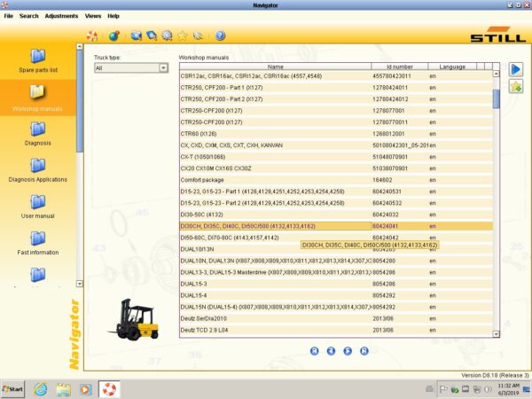This screenshot has height=399, width=532.
Task: Select CX-T (1050/1066) manual row
Action: coord(336,157)
